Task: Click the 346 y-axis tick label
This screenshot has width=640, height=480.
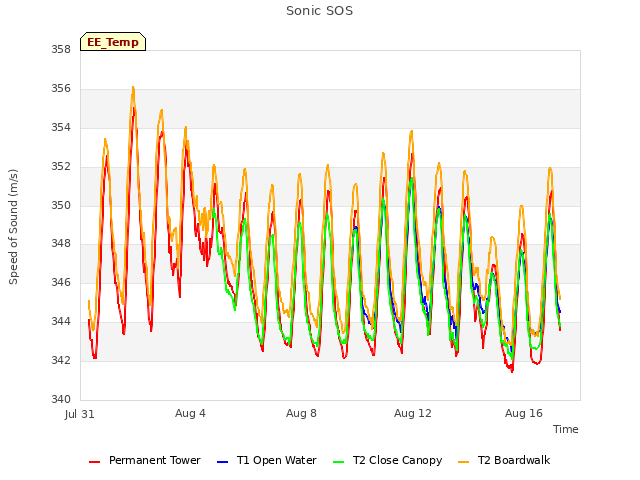Action: click(x=61, y=282)
